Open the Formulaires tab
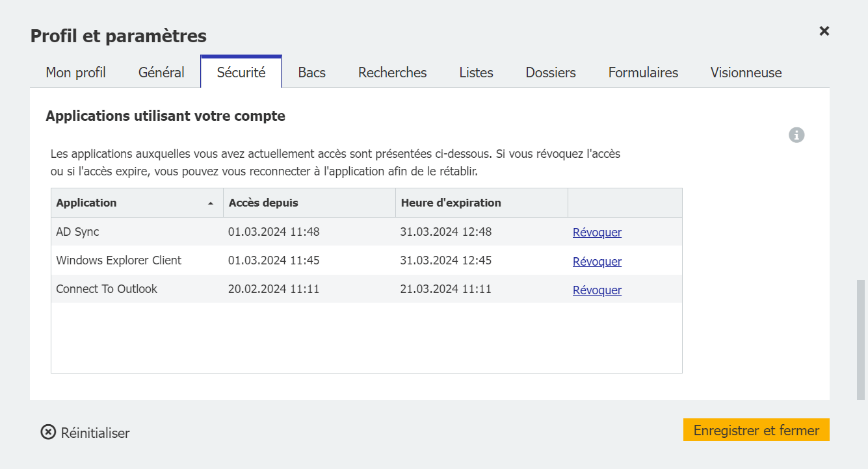Image resolution: width=868 pixels, height=469 pixels. 643,72
